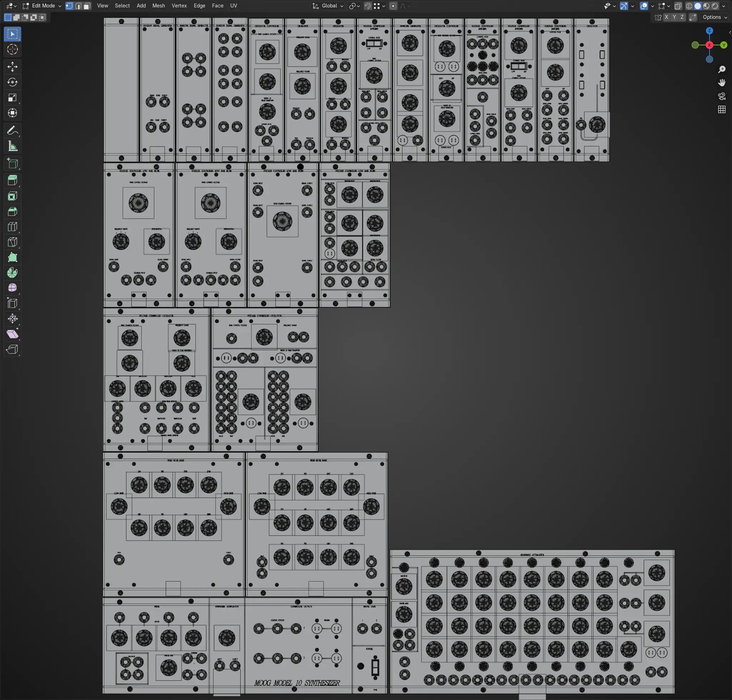Select the Scale tool
The image size is (732, 700).
click(12, 98)
